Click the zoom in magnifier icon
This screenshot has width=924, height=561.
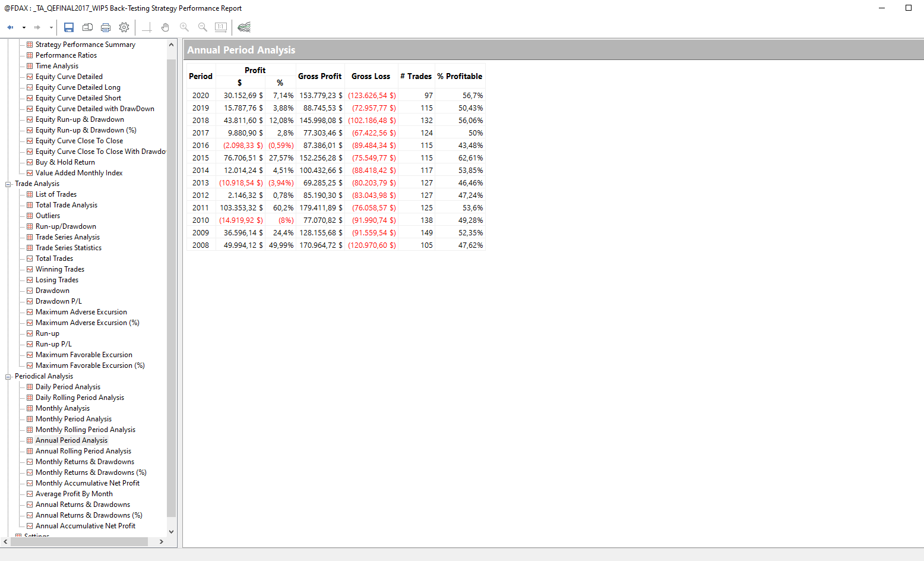pyautogui.click(x=184, y=27)
